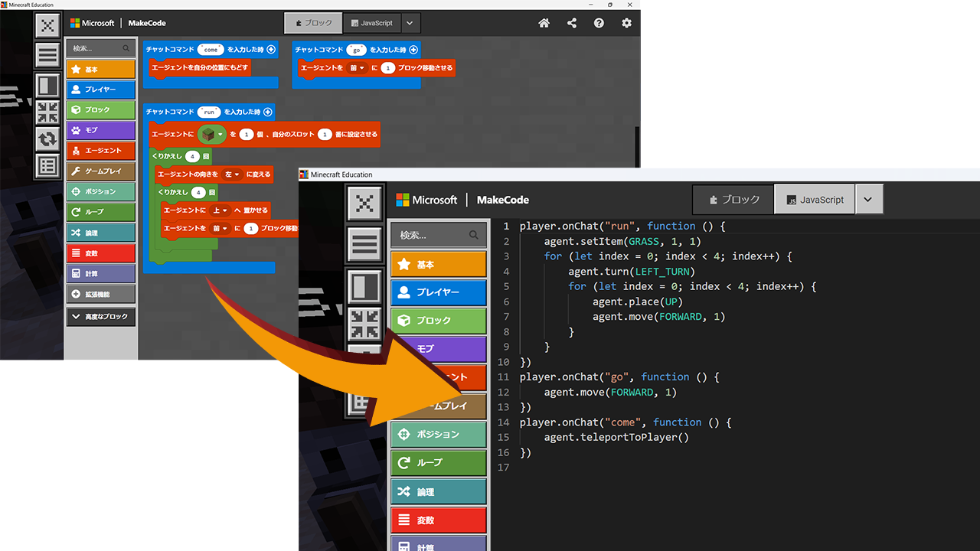Open プレイヤー category in JavaScript window

point(438,292)
